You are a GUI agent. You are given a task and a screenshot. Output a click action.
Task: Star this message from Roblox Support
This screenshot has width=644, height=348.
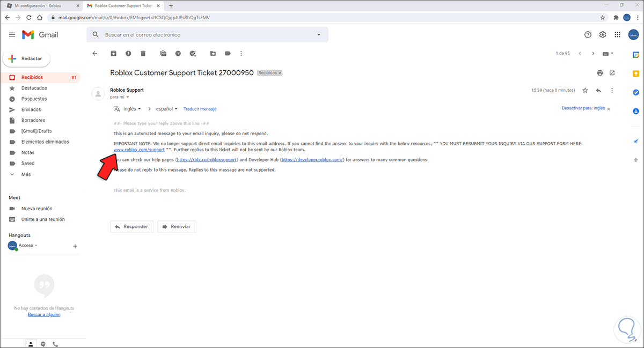click(586, 91)
